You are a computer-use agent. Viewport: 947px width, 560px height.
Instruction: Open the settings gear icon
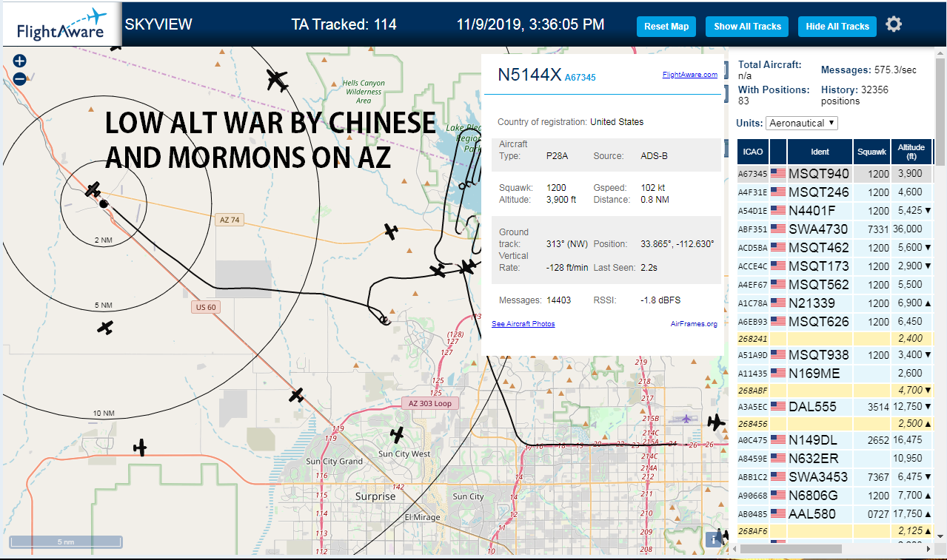(894, 24)
